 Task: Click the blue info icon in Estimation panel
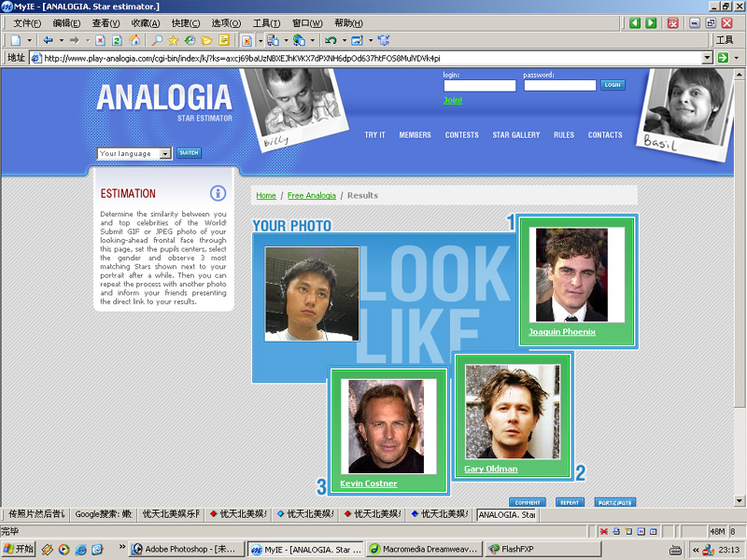(218, 193)
